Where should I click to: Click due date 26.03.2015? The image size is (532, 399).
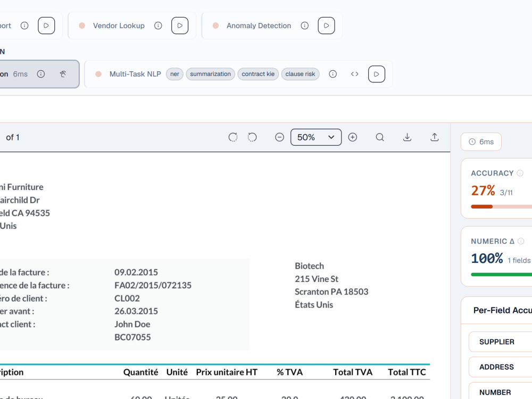click(136, 311)
